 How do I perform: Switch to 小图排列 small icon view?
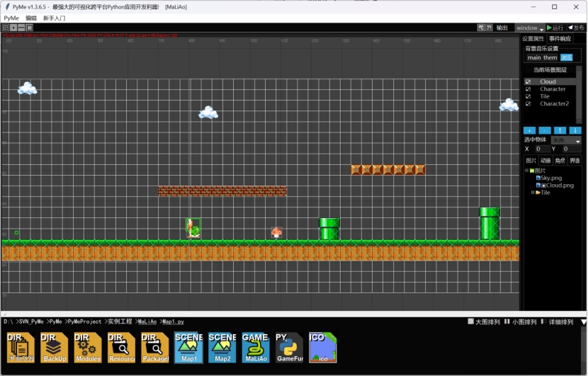521,321
